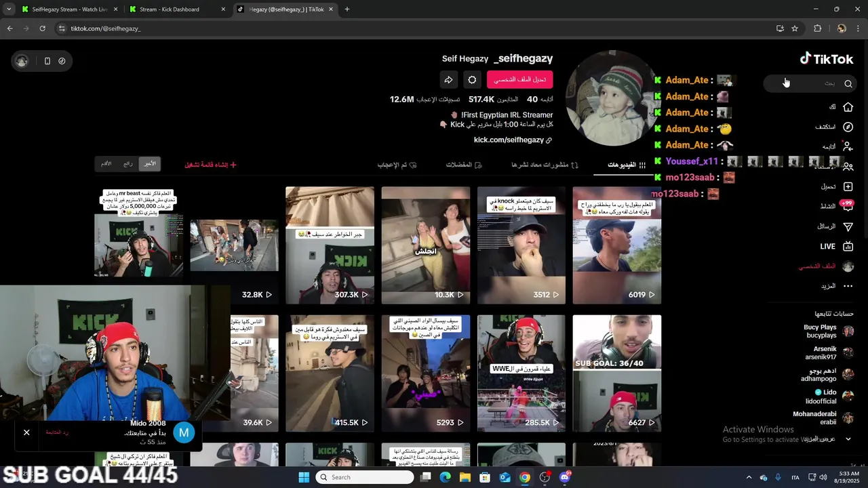This screenshot has width=868, height=488.
Task: Open Microsoft Edge from taskbar
Action: point(445,477)
